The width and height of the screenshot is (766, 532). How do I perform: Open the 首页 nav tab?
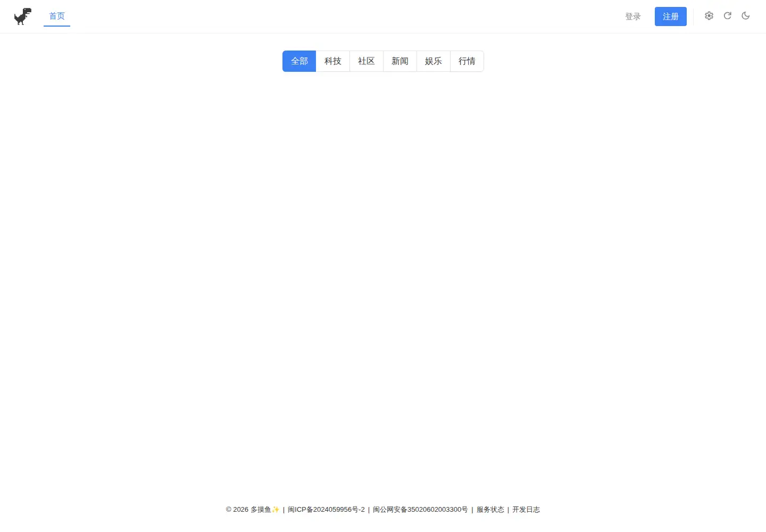coord(57,16)
